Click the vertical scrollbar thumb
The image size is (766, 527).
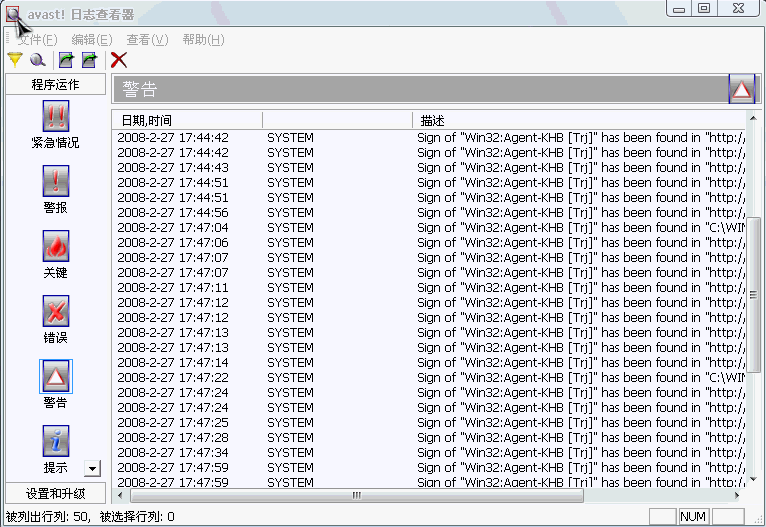click(754, 295)
